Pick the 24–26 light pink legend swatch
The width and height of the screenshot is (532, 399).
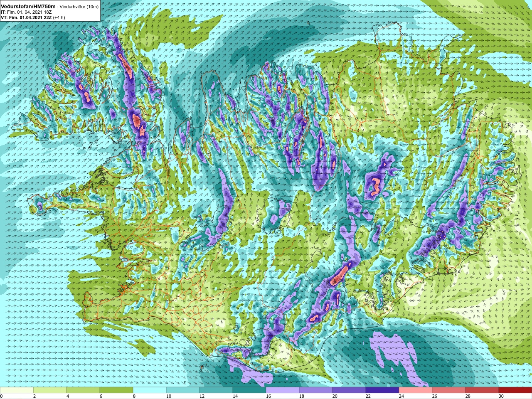click(x=416, y=390)
